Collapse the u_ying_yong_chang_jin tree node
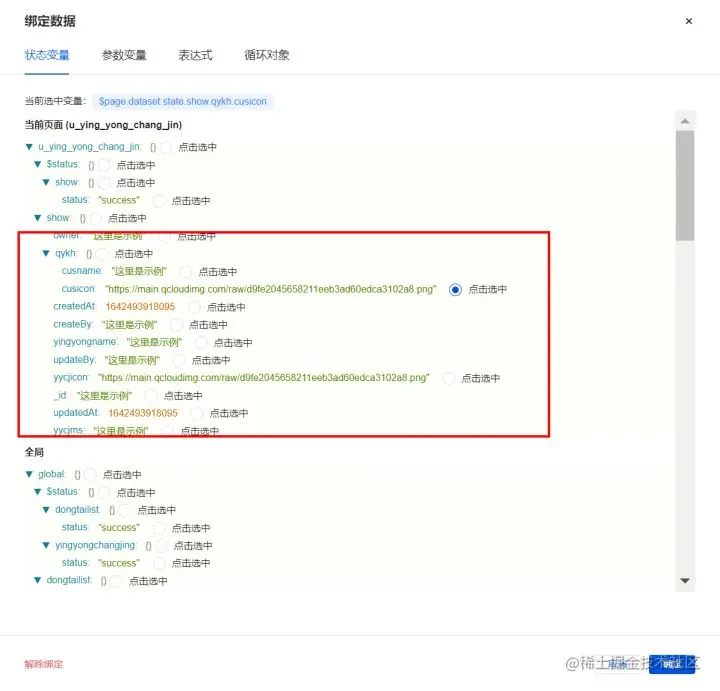Viewport: 720px width, 691px height. (29, 147)
